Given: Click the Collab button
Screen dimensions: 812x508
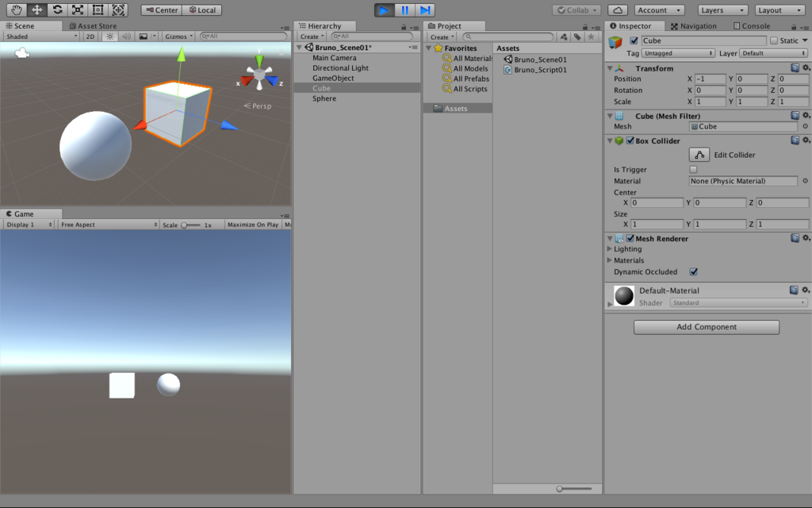Looking at the screenshot, I should pos(576,10).
